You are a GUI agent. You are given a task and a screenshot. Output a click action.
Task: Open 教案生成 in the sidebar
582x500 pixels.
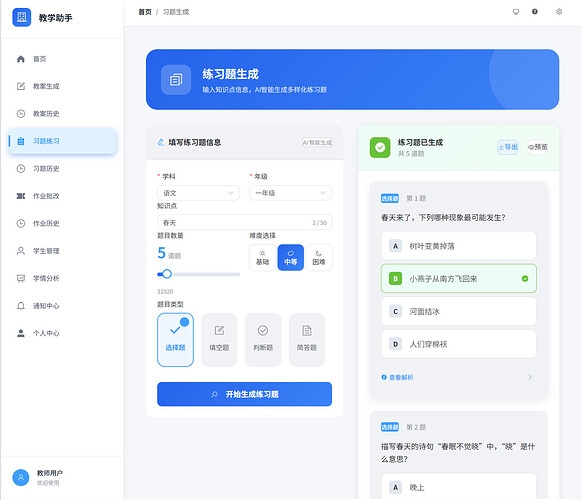[62, 86]
